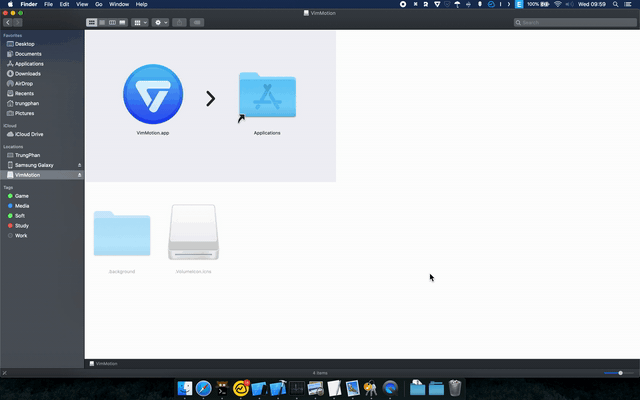This screenshot has width=640, height=400.
Task: Go forward with the forward arrow
Action: (x=18, y=22)
